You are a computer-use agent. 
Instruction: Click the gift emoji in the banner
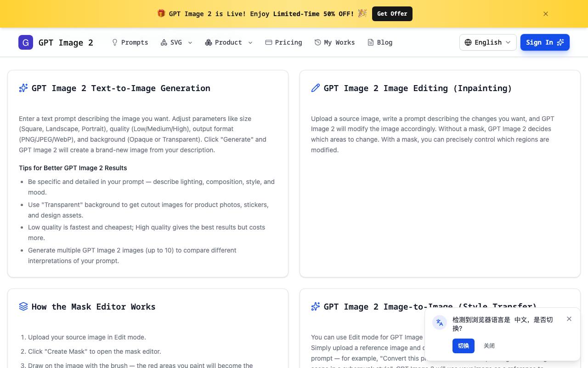click(x=161, y=13)
